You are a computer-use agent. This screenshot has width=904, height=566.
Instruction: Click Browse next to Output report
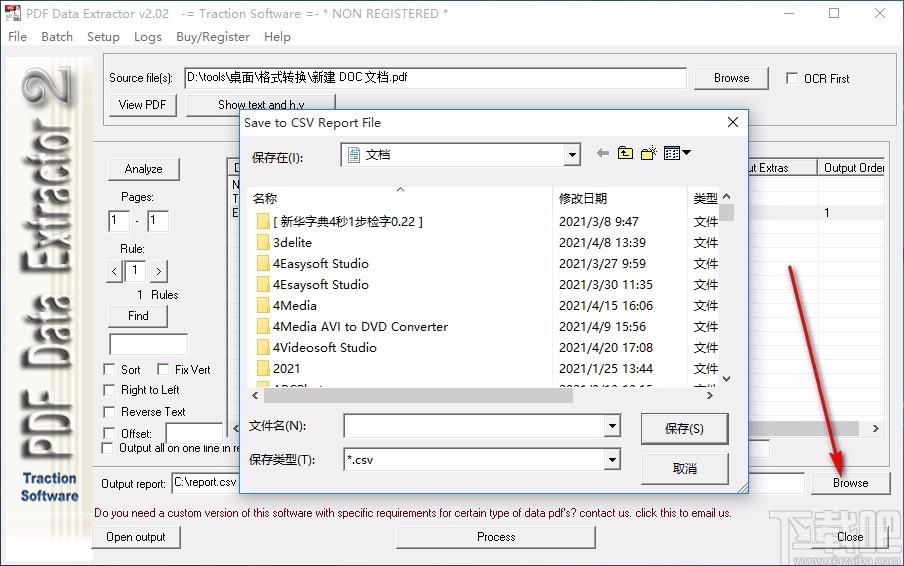[x=850, y=483]
